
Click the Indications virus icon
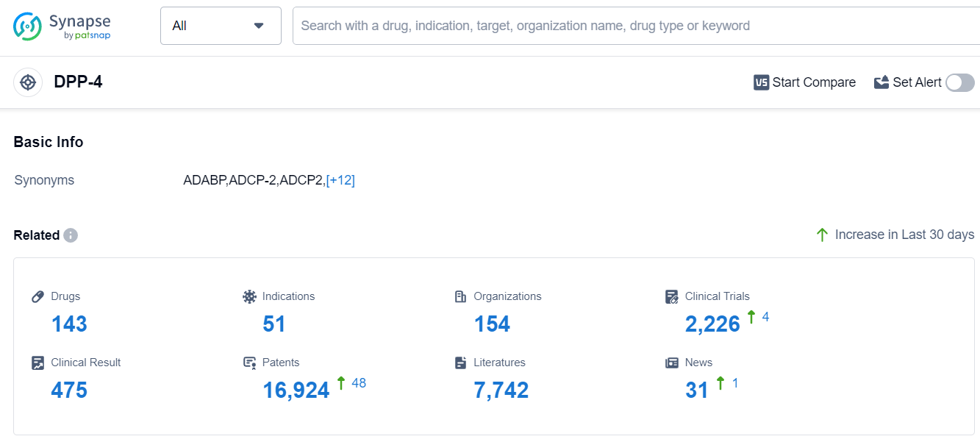[x=249, y=296]
